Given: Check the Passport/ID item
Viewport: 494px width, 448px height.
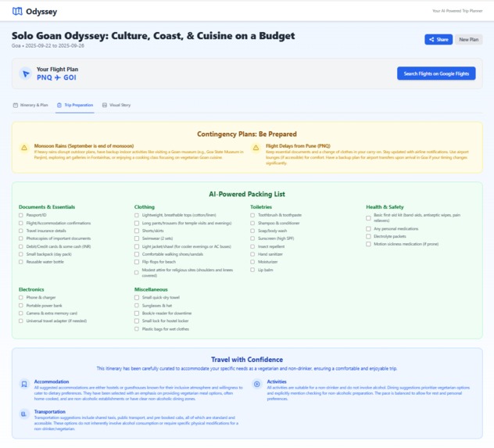Looking at the screenshot, I should (x=21, y=215).
